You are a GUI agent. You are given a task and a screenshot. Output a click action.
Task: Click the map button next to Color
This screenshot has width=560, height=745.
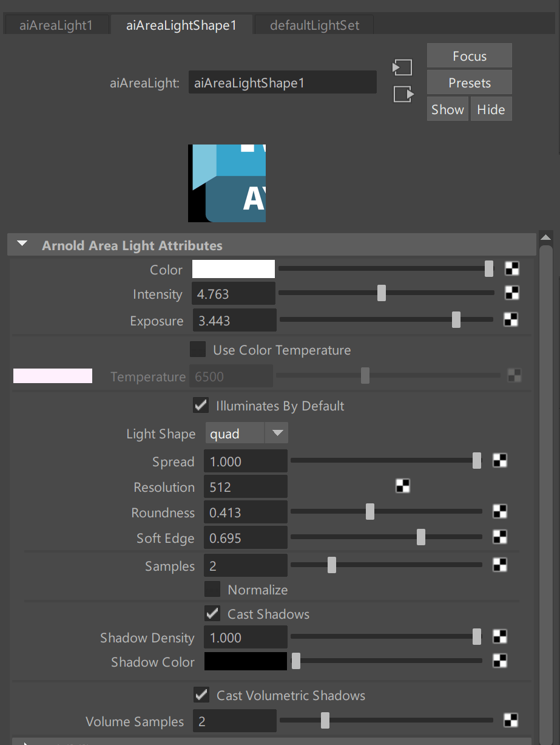(x=511, y=269)
